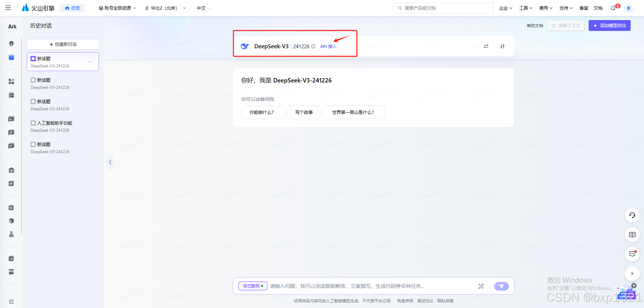Screen dimensions: 644x308
Task: Open the server-stack sidebar icon under the four-dots icon
Action: [11, 95]
